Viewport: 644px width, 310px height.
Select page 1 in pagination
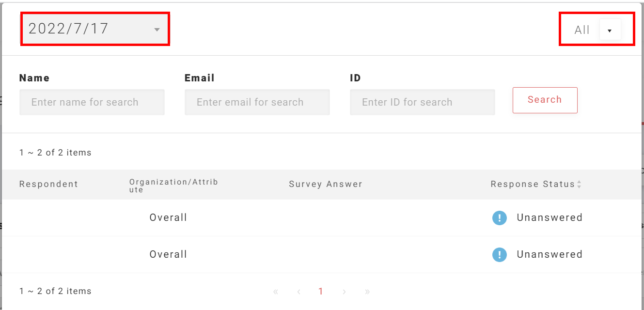[321, 292]
